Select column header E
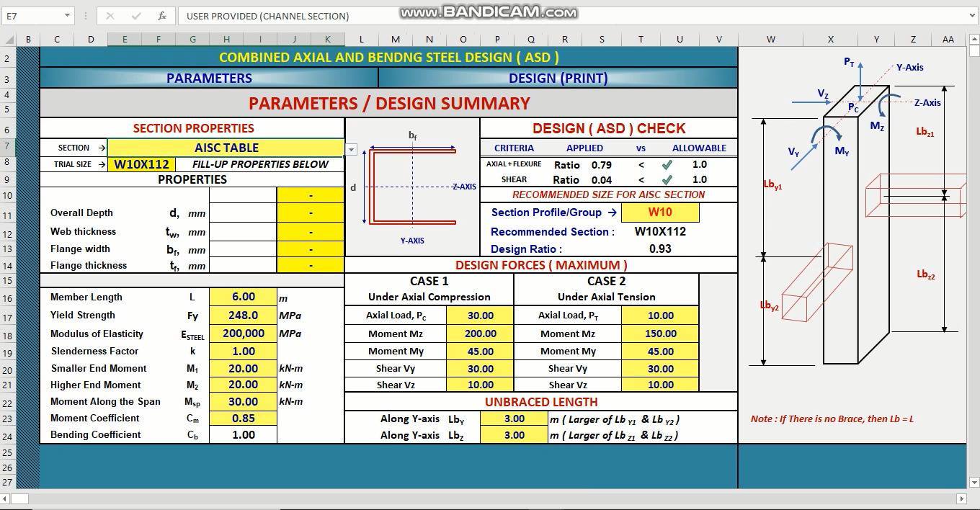The image size is (980, 510). pos(124,40)
